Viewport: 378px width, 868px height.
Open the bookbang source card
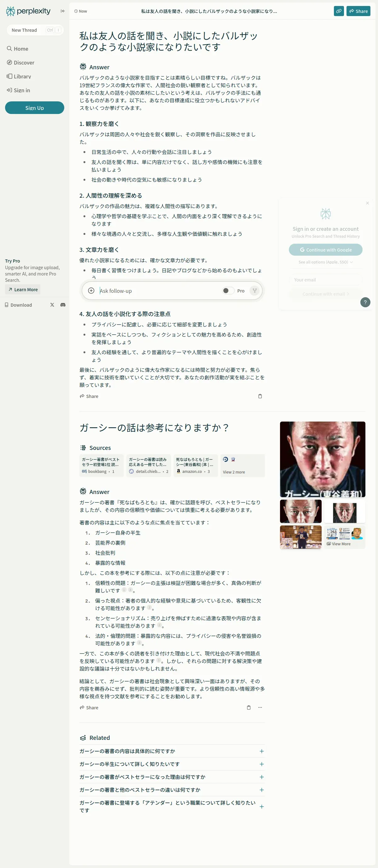tap(101, 466)
